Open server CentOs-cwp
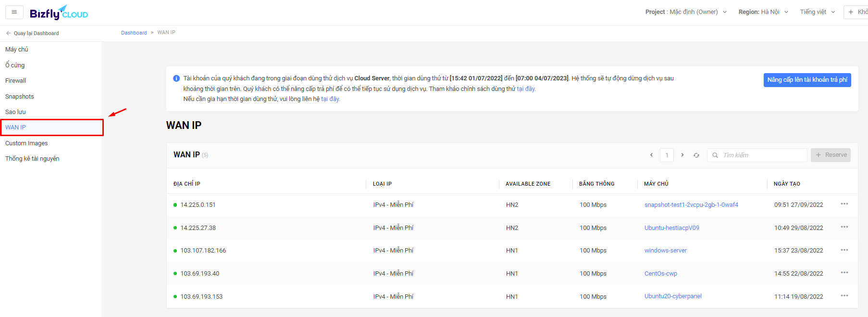This screenshot has width=868, height=317. [x=661, y=274]
